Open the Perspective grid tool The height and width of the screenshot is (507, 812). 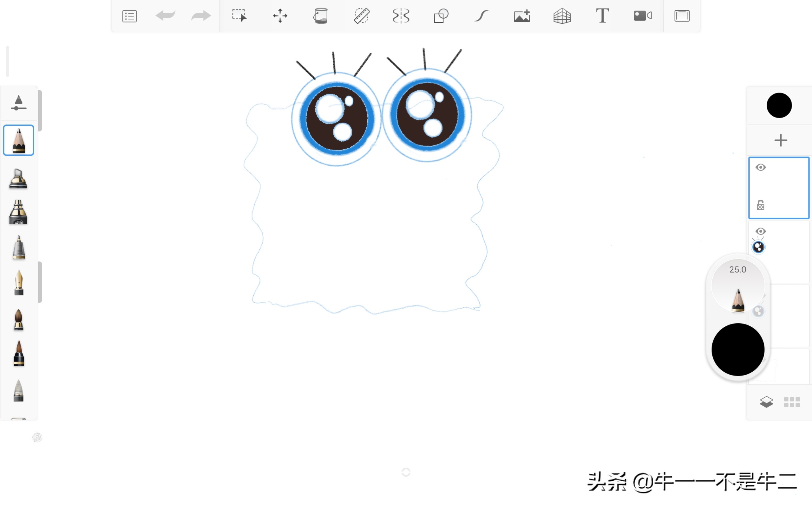coord(562,16)
